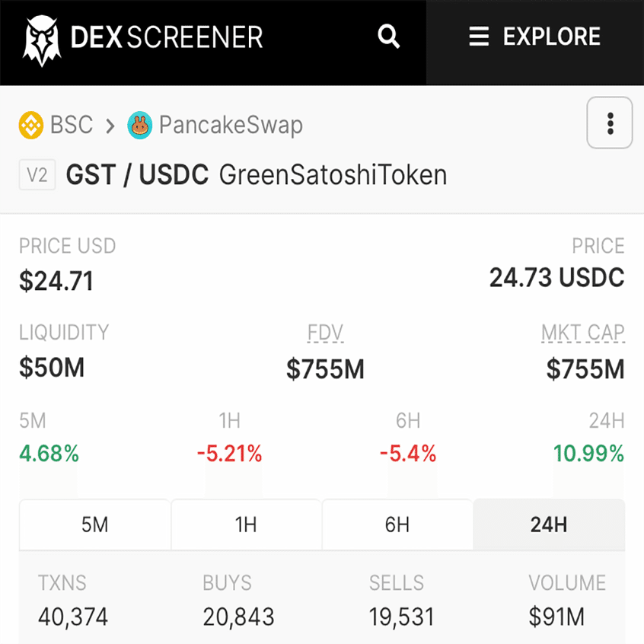Open the MKT CAP tooltip link
The height and width of the screenshot is (644, 644).
583,332
